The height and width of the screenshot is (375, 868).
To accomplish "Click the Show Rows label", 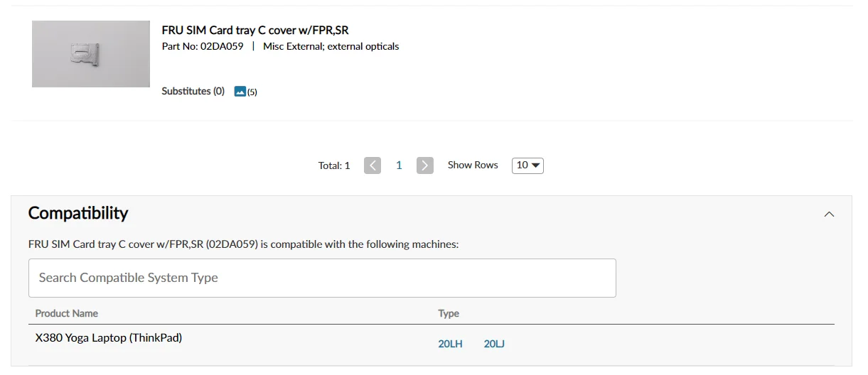I will coord(473,165).
